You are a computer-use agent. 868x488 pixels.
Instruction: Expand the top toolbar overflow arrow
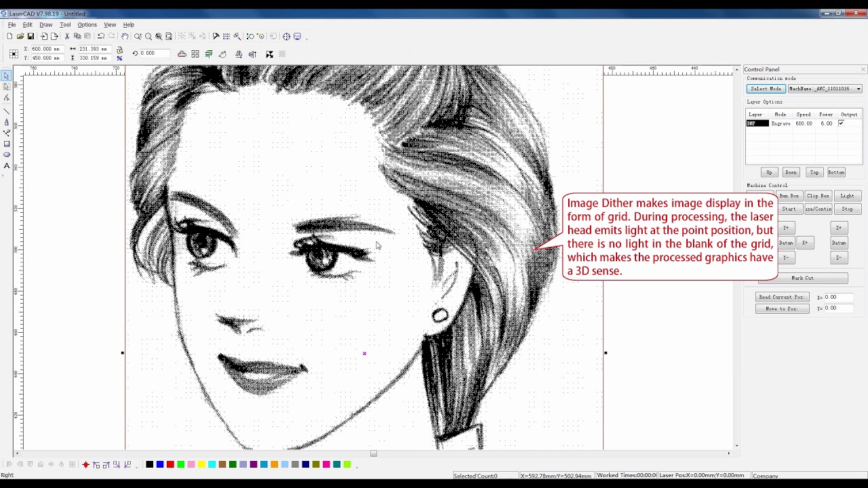coord(307,38)
